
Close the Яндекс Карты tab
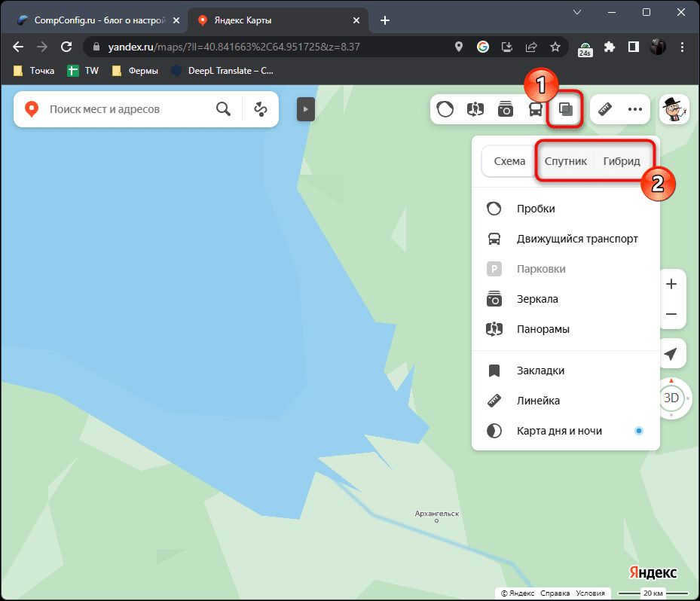click(x=356, y=20)
